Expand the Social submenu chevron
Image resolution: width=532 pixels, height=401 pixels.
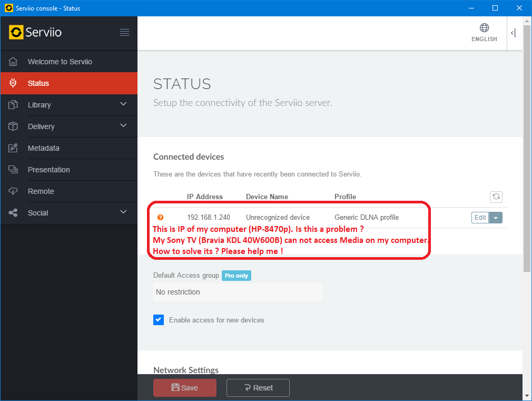point(124,212)
